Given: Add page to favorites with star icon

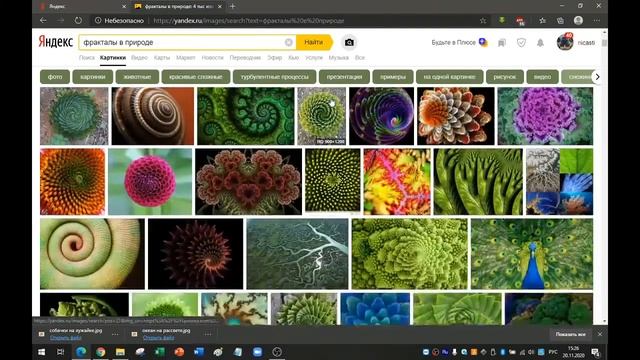Looking at the screenshot, I should coord(483,20).
